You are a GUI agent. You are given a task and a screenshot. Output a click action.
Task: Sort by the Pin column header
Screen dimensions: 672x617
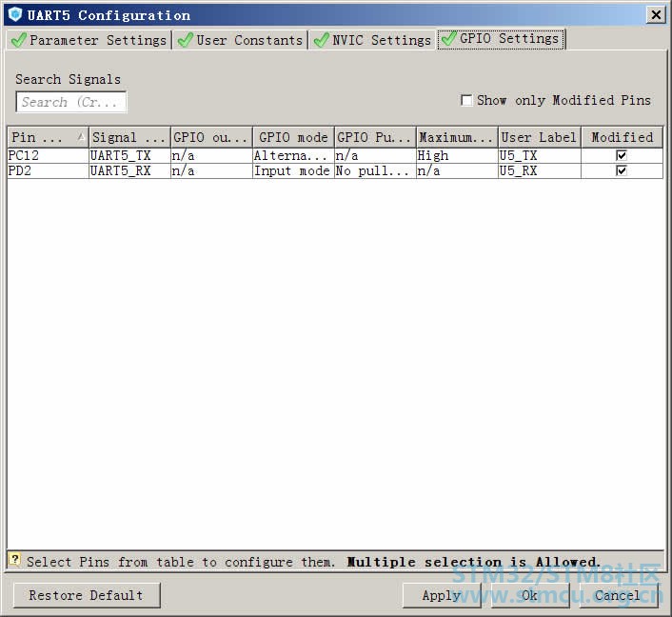48,137
